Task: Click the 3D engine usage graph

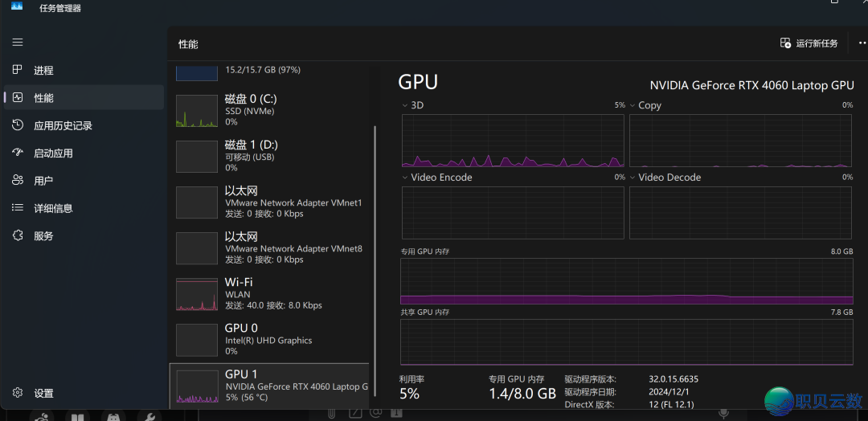Action: (x=513, y=141)
